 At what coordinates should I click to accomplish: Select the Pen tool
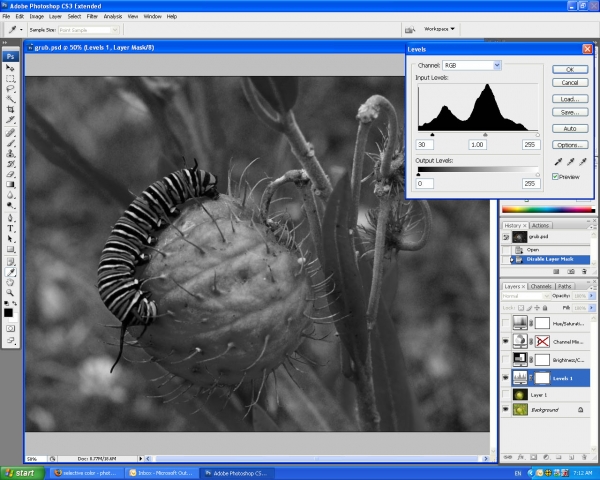tap(10, 218)
